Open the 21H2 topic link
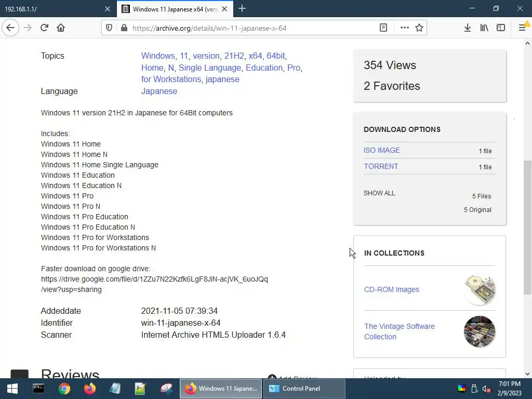The width and height of the screenshot is (532, 399). click(234, 56)
